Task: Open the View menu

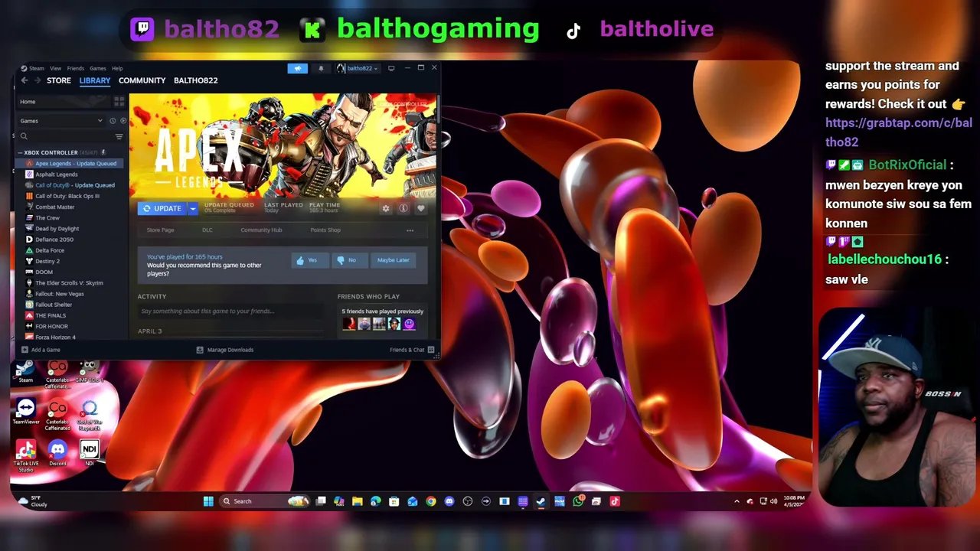Action: pos(56,68)
